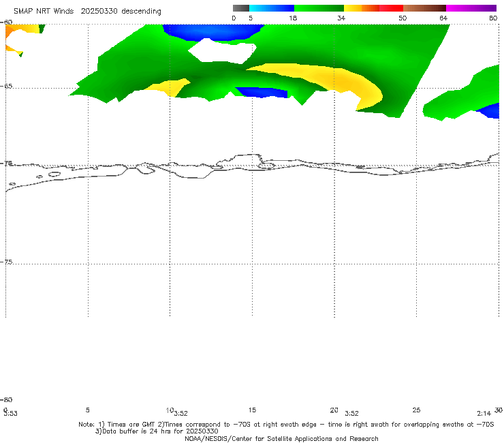This screenshot has height=443, width=504.
Task: Click the color bar label '50'
Action: (x=403, y=18)
